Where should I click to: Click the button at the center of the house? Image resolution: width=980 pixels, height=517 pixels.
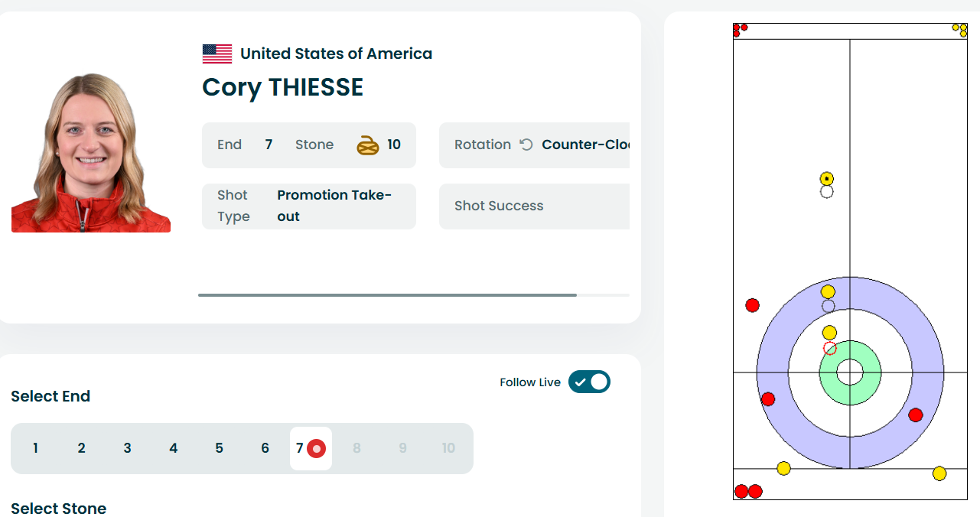coord(849,372)
